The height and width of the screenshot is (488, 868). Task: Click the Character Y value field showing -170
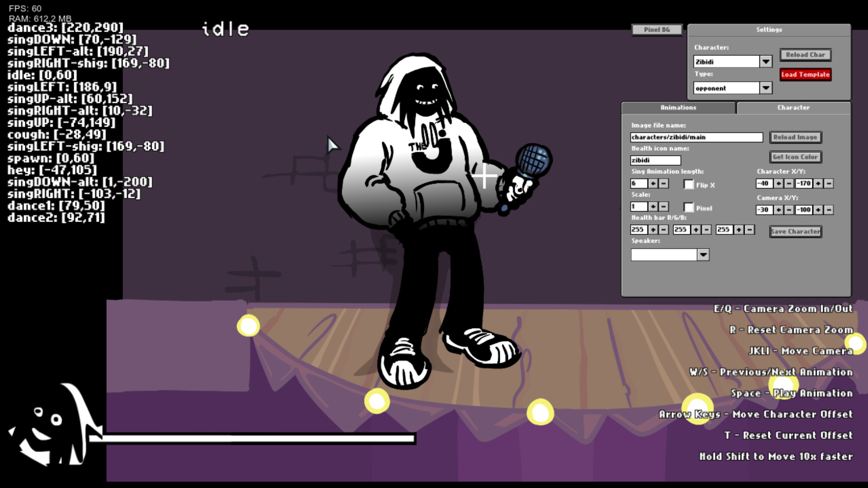804,183
